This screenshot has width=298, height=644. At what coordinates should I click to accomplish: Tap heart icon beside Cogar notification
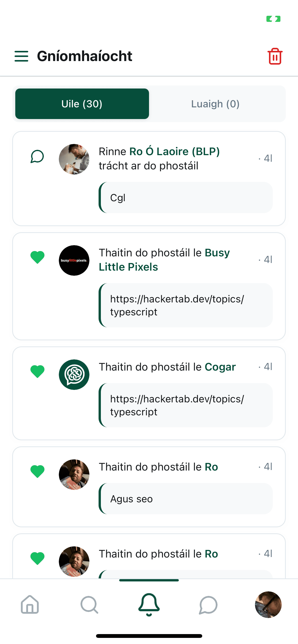pyautogui.click(x=37, y=371)
